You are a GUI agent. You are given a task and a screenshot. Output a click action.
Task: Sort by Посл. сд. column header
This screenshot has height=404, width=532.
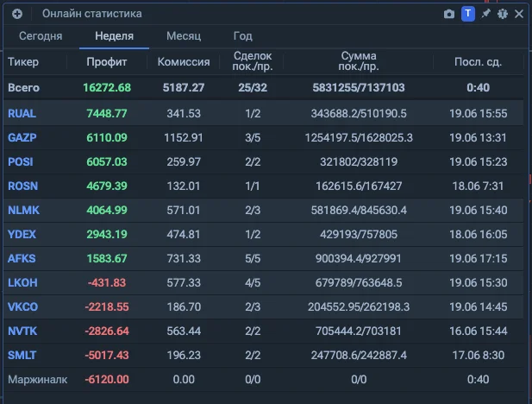[x=478, y=62]
